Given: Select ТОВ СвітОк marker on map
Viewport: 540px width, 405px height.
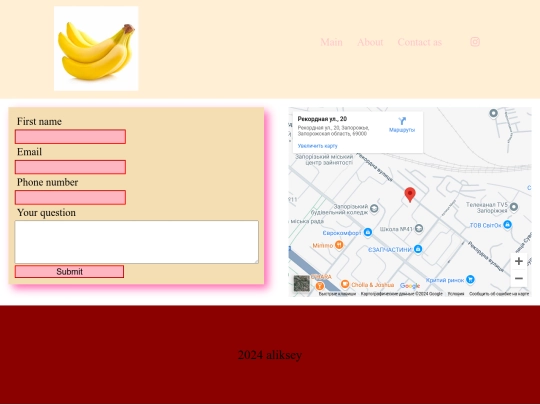Looking at the screenshot, I should [x=507, y=225].
